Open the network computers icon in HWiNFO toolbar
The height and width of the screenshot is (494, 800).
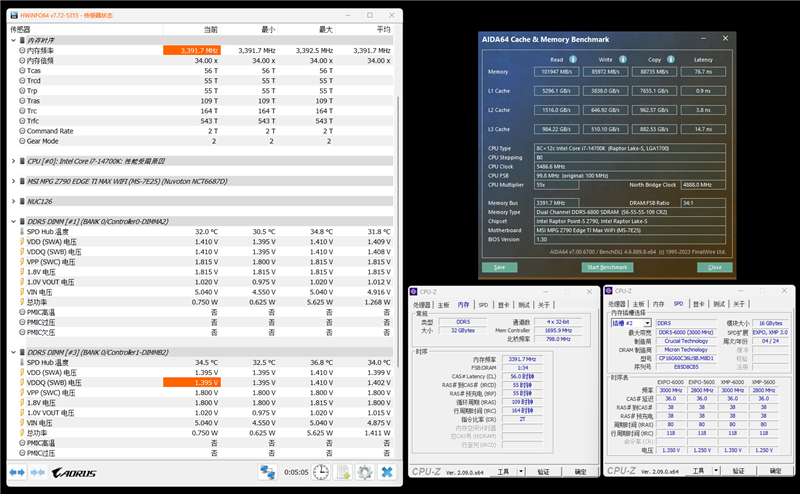(267, 472)
